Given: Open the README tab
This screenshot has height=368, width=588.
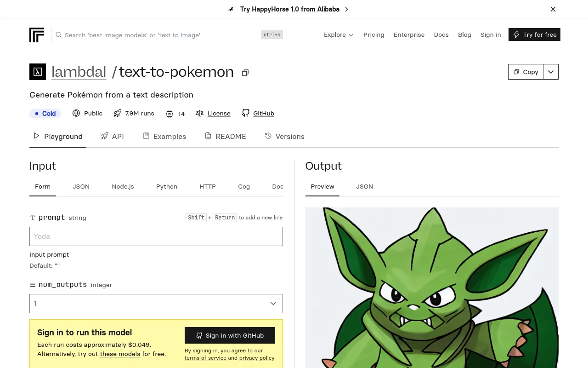Looking at the screenshot, I should [x=226, y=137].
